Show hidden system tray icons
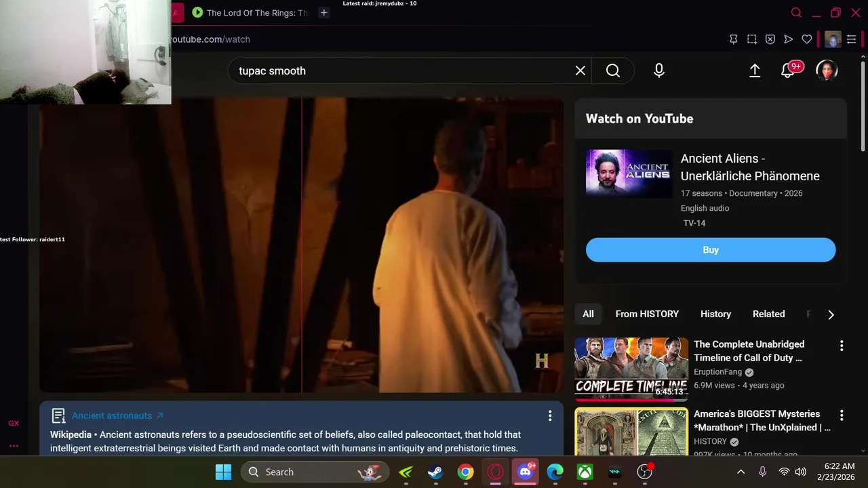Image resolution: width=868 pixels, height=488 pixels. [x=741, y=472]
